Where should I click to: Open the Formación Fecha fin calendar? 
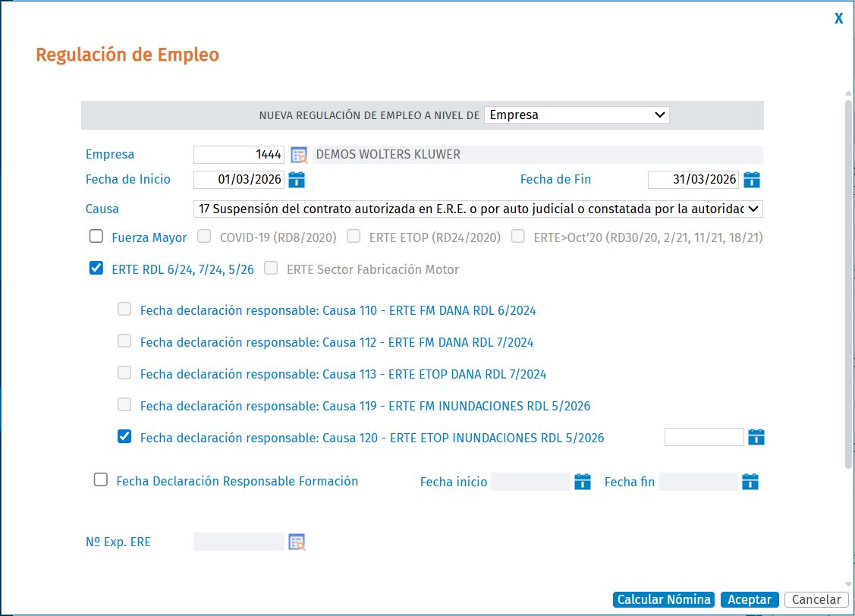pyautogui.click(x=750, y=482)
